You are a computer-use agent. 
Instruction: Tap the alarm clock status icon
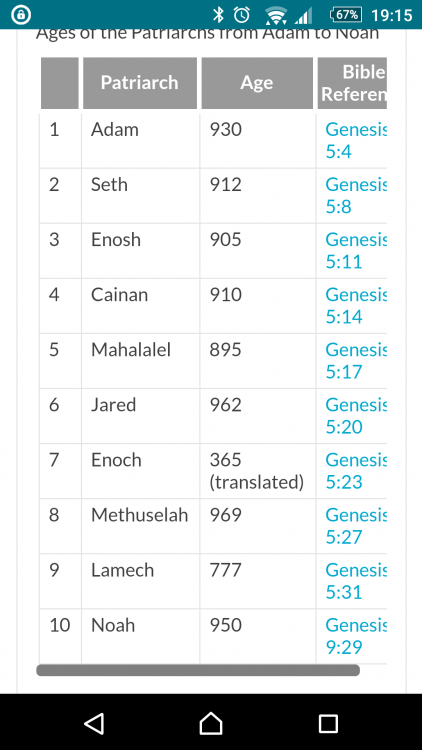pyautogui.click(x=242, y=15)
